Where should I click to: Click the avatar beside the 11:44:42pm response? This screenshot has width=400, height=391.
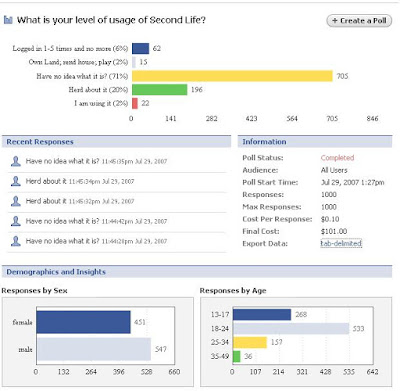click(x=16, y=221)
